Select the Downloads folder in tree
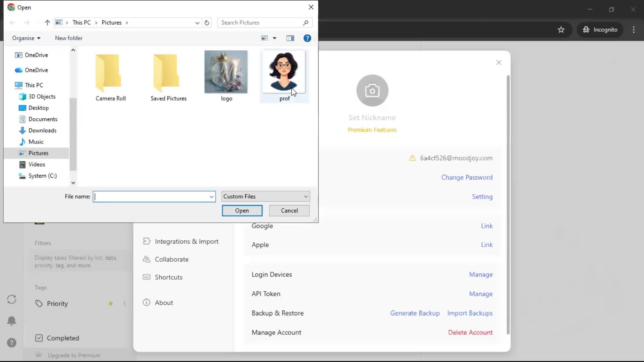 pyautogui.click(x=42, y=130)
